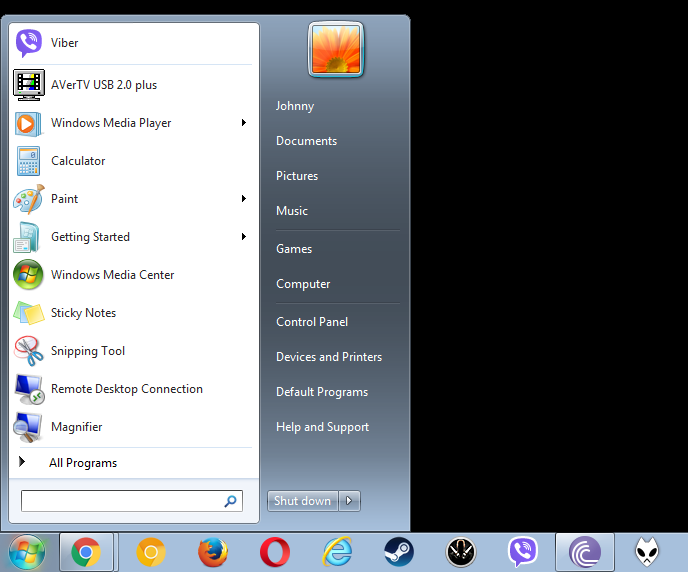This screenshot has height=572, width=688.
Task: Open the Getting Started icon
Action: coord(27,237)
